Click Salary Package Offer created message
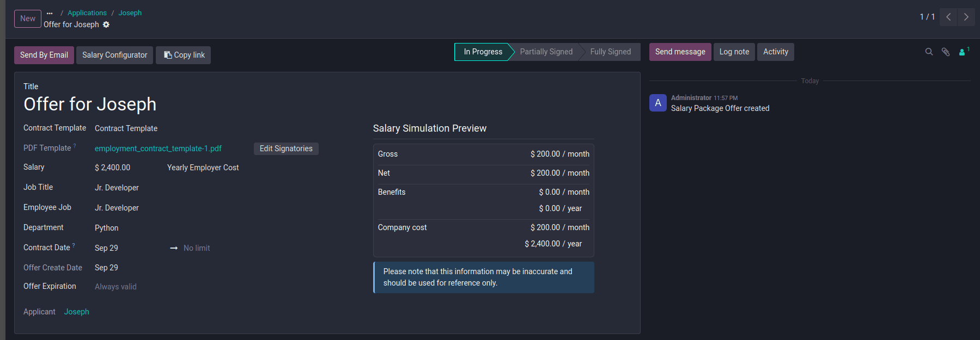 720,108
